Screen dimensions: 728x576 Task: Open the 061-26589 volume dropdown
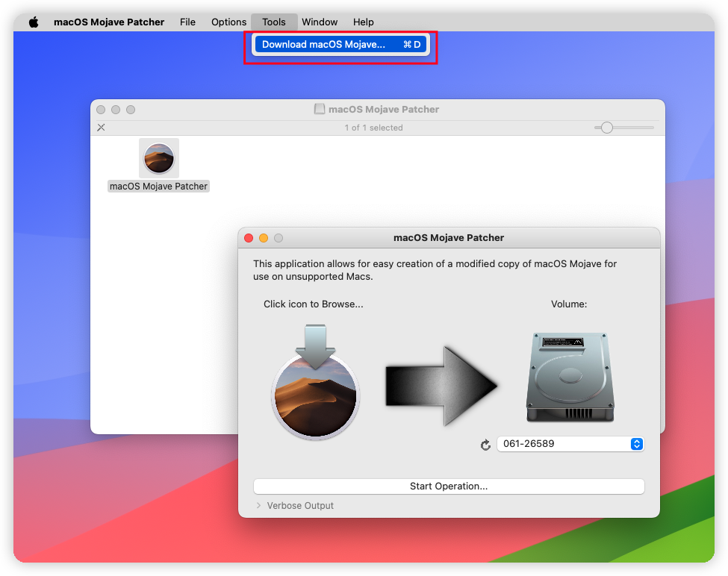[x=570, y=444]
